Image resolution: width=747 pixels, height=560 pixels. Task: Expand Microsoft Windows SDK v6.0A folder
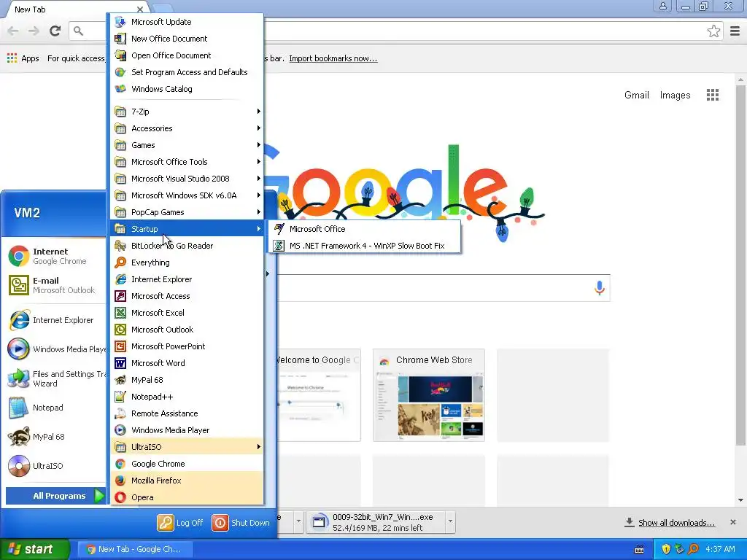[187, 195]
